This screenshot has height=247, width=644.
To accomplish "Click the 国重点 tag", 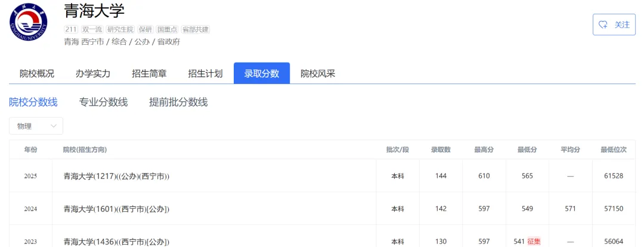I will tap(168, 30).
